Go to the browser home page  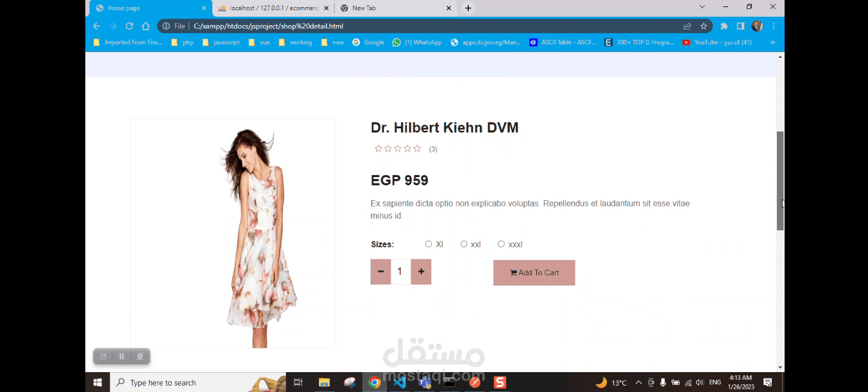point(146,26)
